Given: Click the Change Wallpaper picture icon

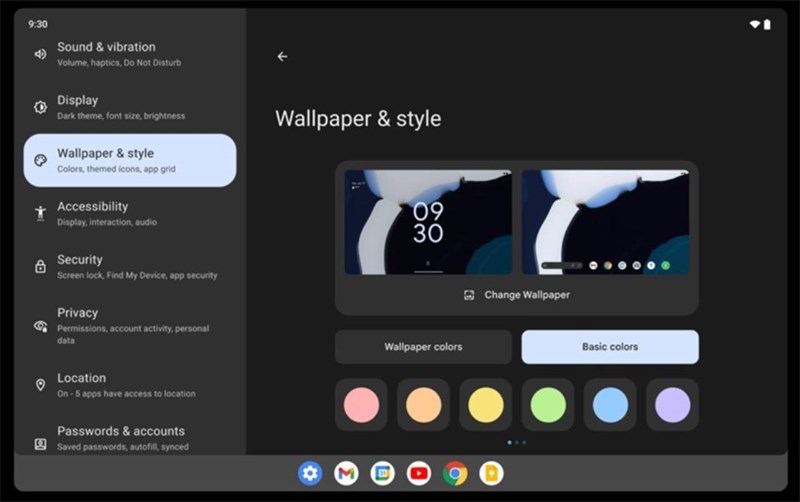Looking at the screenshot, I should (x=469, y=295).
